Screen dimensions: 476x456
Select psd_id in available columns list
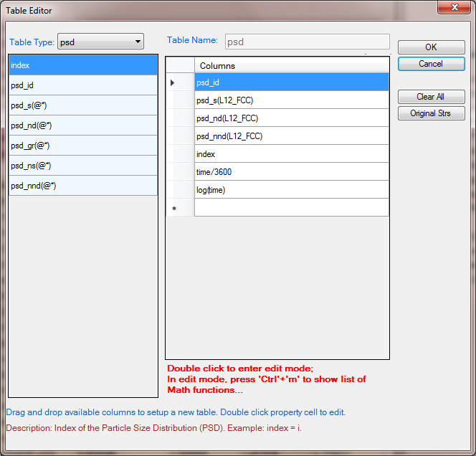(83, 85)
